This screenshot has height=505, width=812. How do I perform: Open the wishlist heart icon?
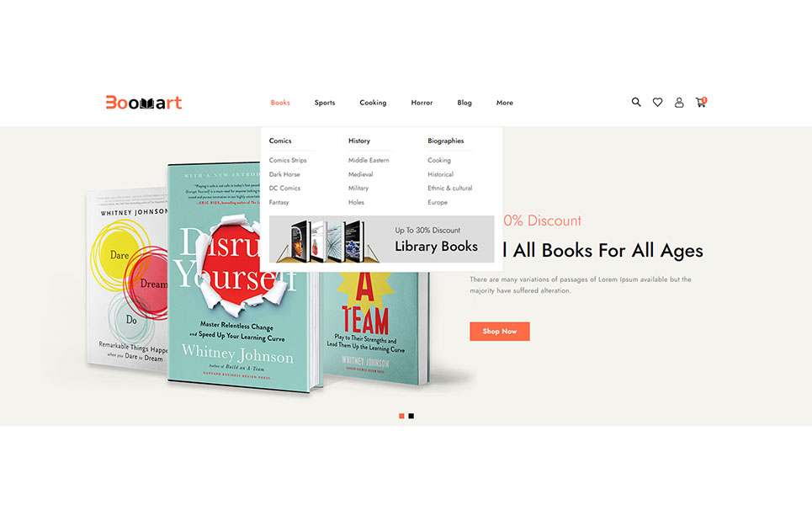[657, 103]
